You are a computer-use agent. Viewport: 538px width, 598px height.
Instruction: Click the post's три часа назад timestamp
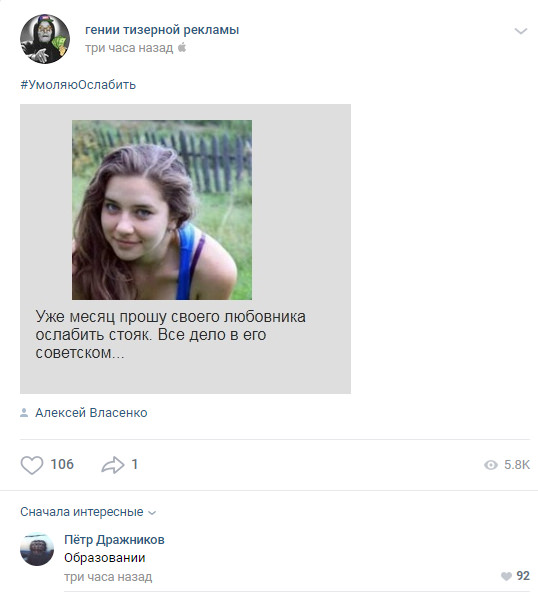(x=129, y=48)
